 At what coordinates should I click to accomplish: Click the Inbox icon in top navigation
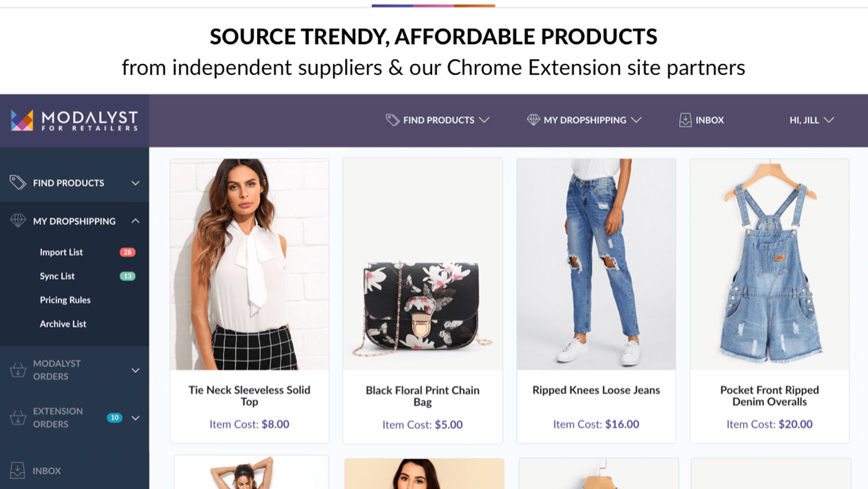(684, 119)
